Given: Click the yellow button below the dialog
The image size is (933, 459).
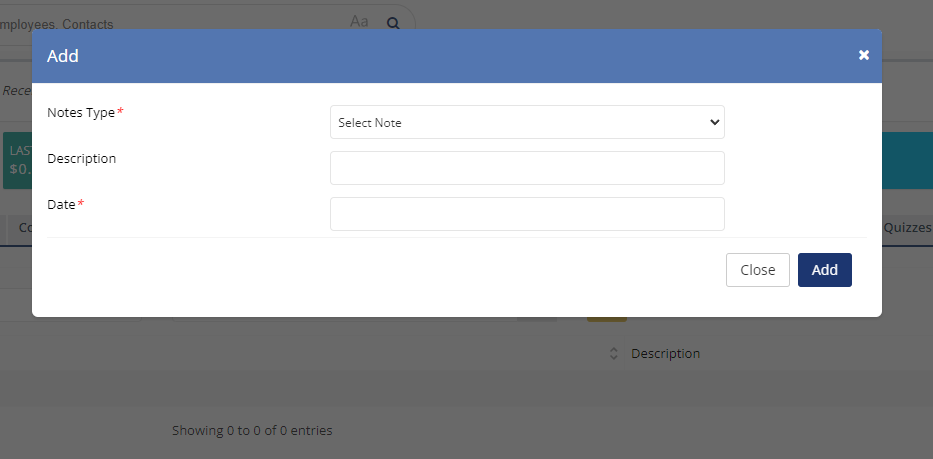Looking at the screenshot, I should coord(607,318).
